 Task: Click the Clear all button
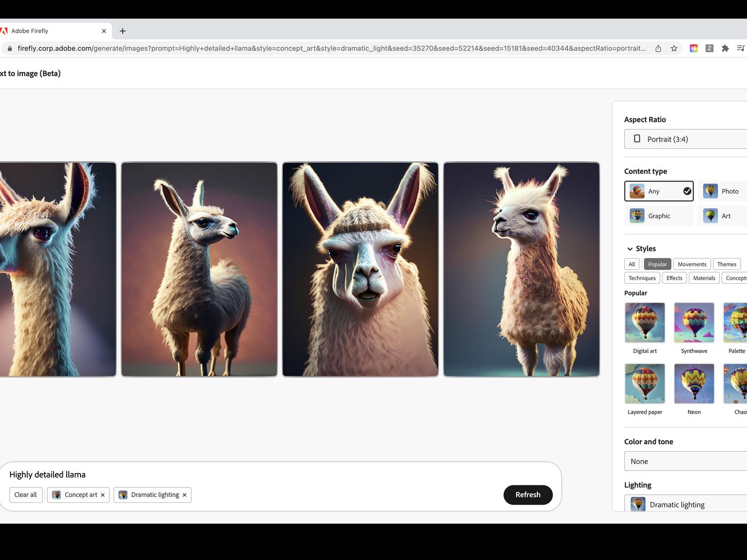26,495
